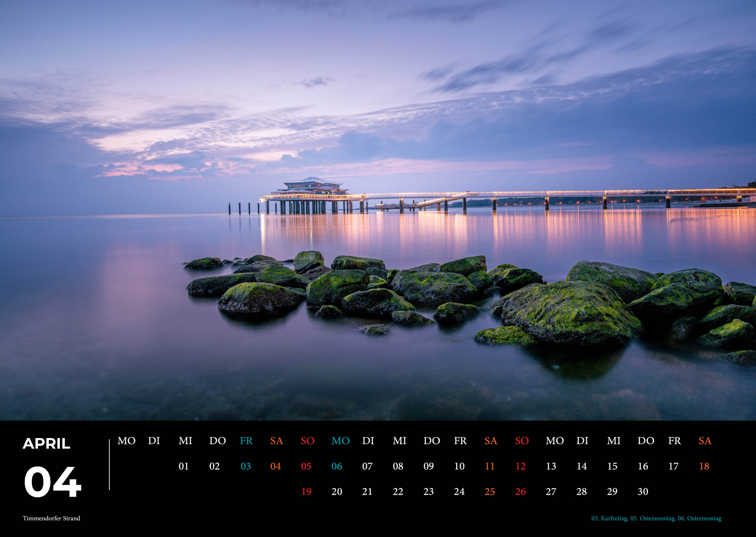This screenshot has width=756, height=537.
Task: Click the teal FR weekday header
Action: click(x=246, y=441)
